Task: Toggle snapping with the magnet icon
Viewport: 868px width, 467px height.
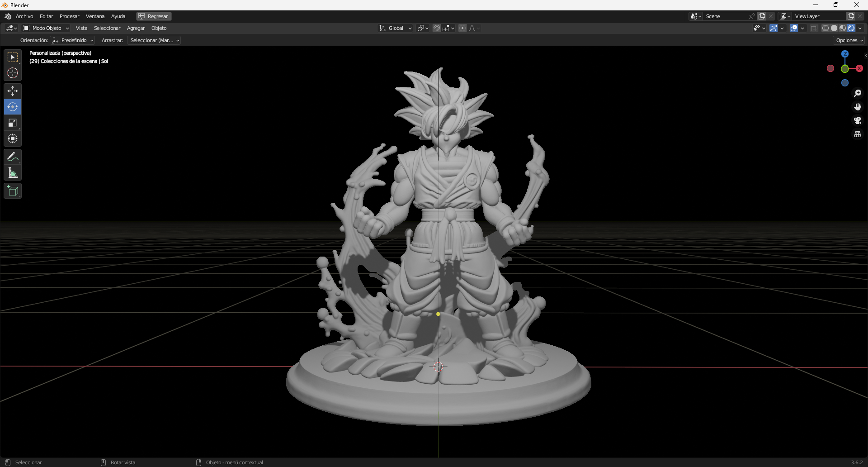Action: pyautogui.click(x=436, y=28)
